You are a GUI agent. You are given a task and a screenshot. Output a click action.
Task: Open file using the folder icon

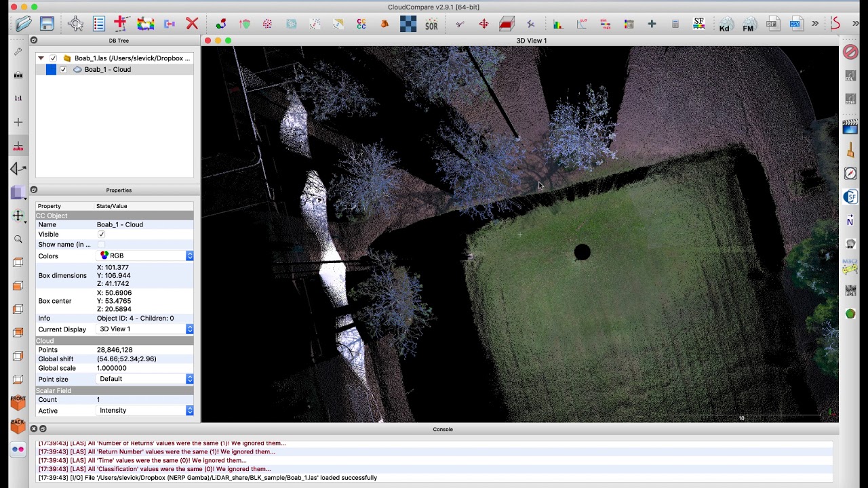(24, 24)
